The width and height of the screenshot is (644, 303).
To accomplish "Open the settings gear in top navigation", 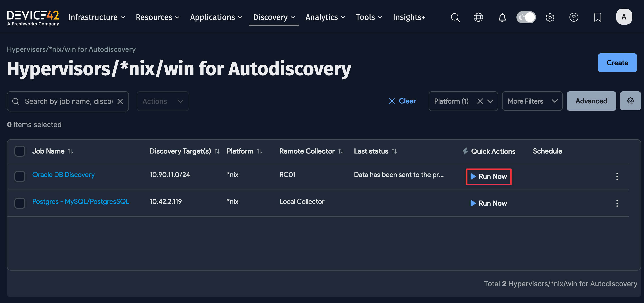I will [550, 17].
